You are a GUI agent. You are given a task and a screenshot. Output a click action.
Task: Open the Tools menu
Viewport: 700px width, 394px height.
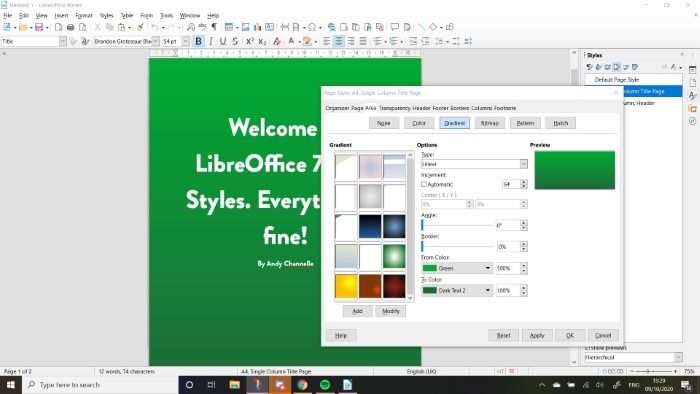(166, 16)
